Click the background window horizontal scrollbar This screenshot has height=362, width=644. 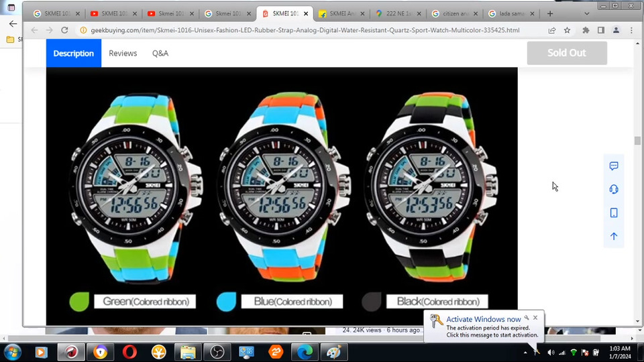(x=304, y=339)
